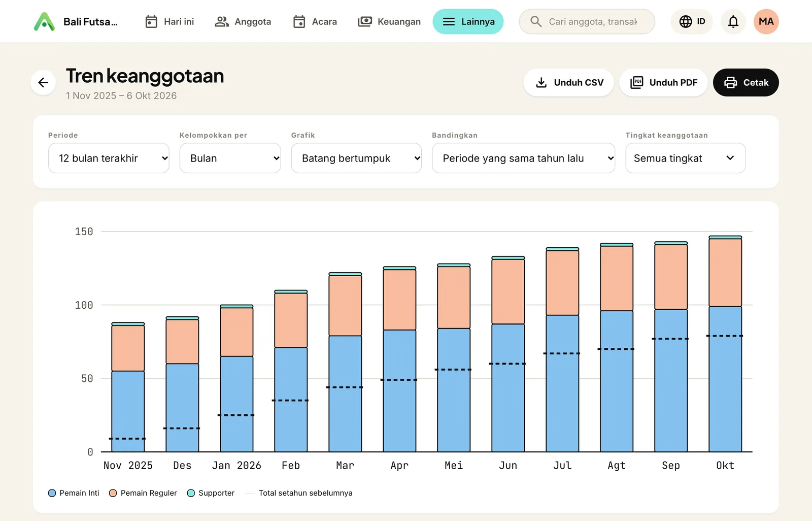Click Unduh PDF button

pos(663,82)
